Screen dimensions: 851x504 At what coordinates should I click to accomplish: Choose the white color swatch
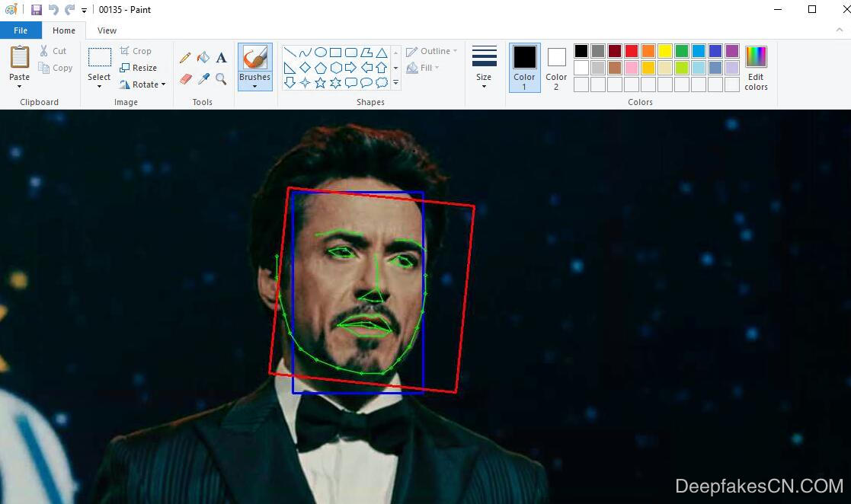coord(581,68)
